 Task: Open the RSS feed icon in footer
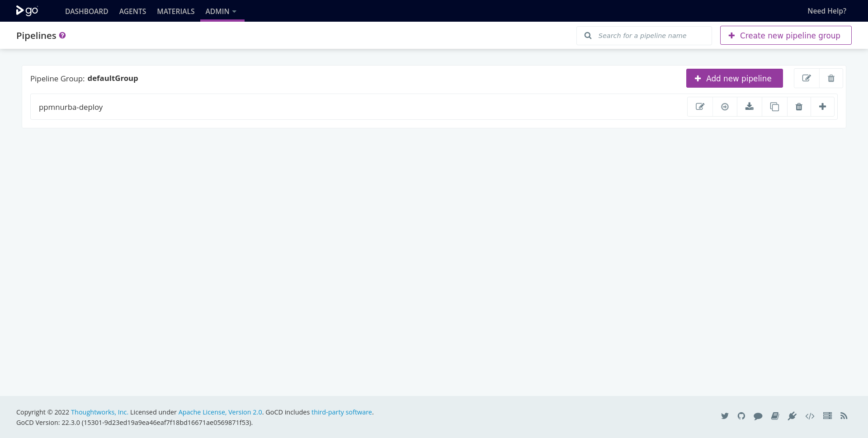click(x=844, y=416)
